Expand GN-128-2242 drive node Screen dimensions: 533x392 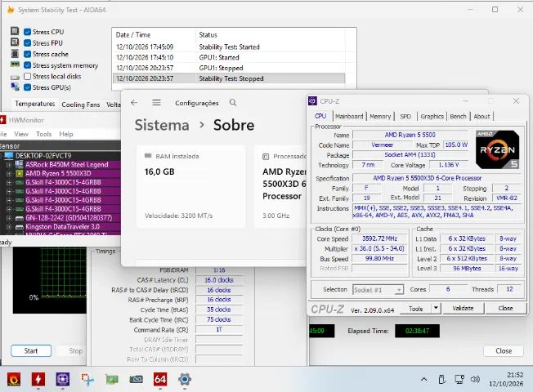click(x=9, y=218)
